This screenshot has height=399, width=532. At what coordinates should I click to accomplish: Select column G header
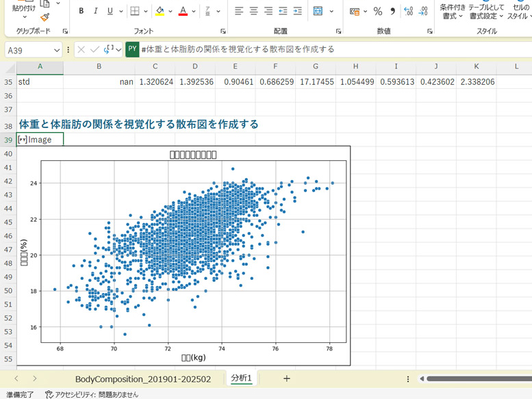coord(316,66)
